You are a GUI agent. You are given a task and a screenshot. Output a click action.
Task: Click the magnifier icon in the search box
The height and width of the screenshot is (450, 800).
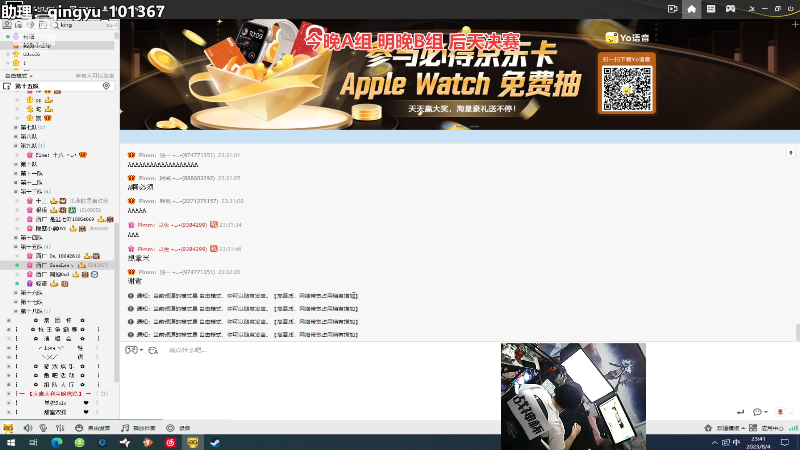point(55,24)
